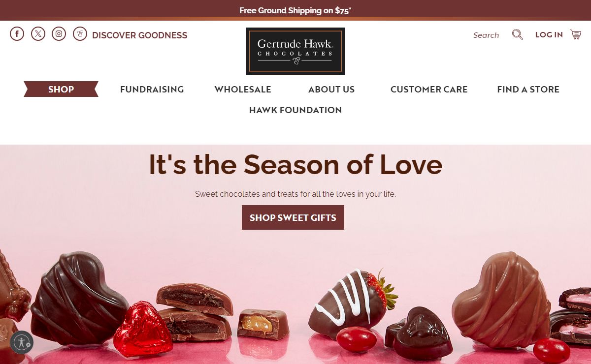Expand the CUSTOMER CARE menu
Image resolution: width=591 pixels, height=364 pixels.
[429, 90]
